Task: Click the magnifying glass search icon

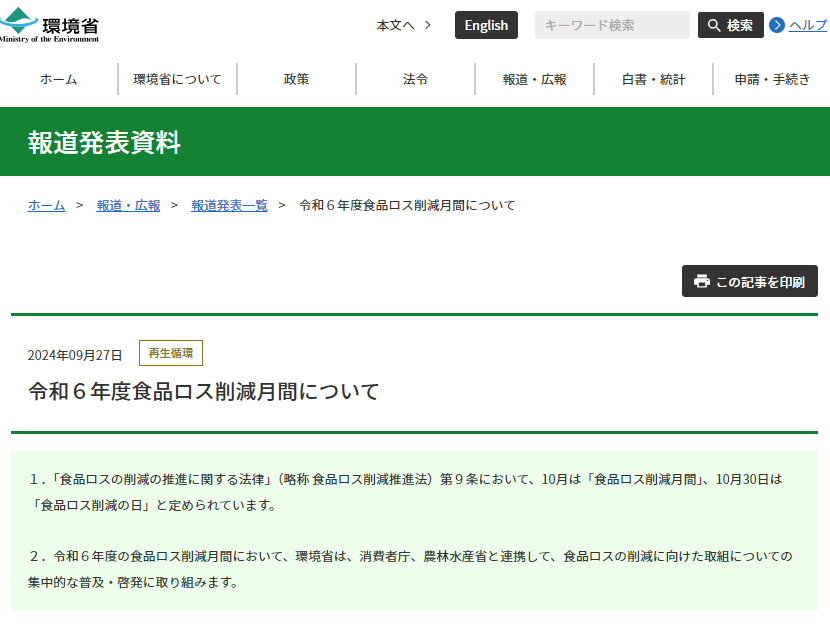Action: [711, 25]
